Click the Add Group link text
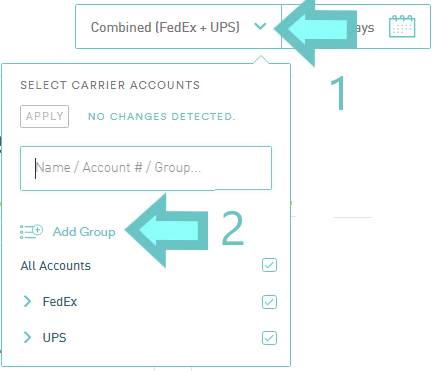The width and height of the screenshot is (435, 371). click(84, 232)
